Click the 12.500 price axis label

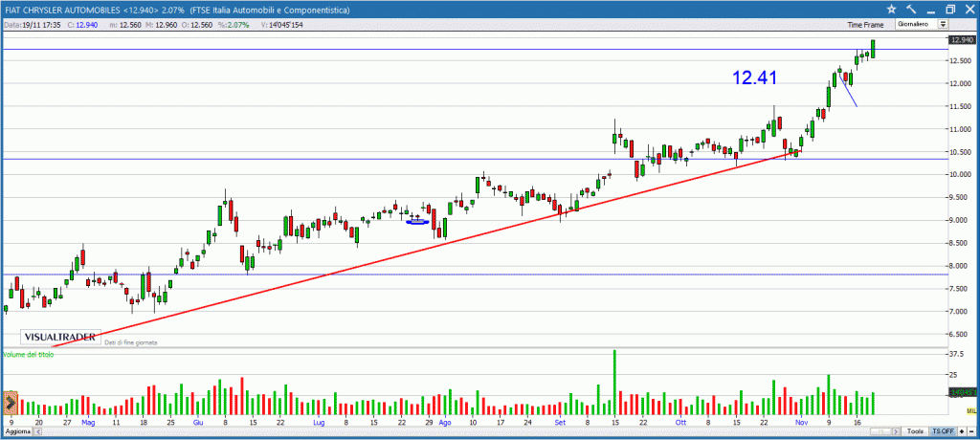click(960, 60)
